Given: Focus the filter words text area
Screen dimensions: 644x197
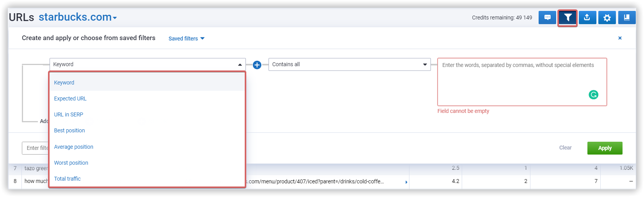Looking at the screenshot, I should pos(522,82).
